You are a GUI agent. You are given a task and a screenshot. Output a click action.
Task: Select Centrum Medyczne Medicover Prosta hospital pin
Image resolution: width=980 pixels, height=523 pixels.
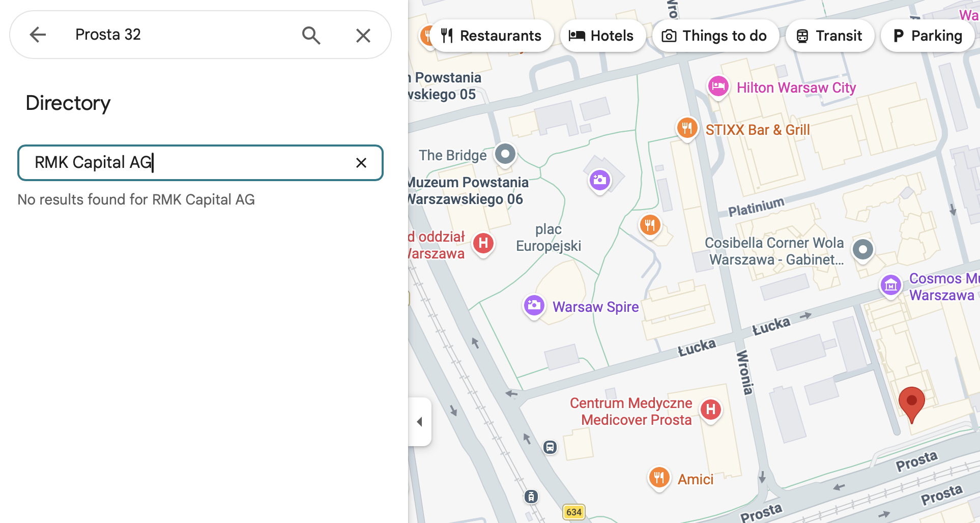[x=711, y=410]
